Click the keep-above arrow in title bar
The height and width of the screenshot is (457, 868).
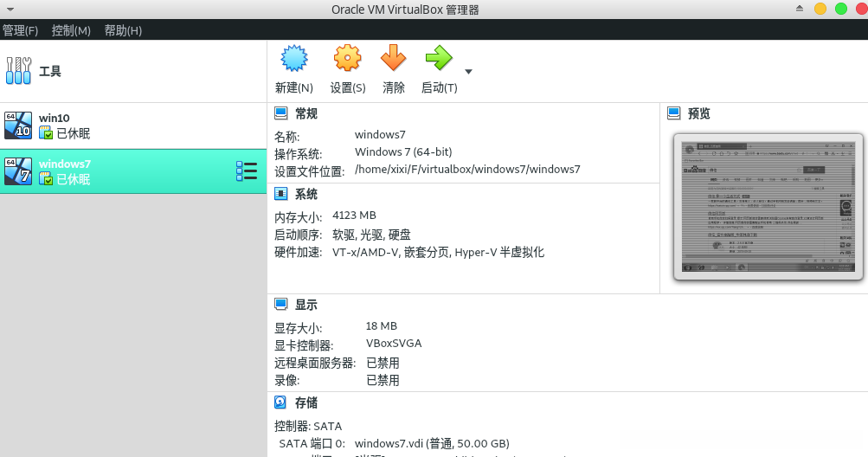(x=800, y=9)
